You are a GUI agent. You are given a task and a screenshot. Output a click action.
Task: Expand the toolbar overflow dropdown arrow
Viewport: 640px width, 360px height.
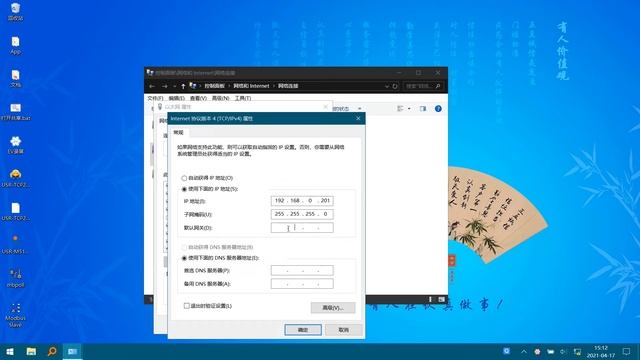[360, 109]
